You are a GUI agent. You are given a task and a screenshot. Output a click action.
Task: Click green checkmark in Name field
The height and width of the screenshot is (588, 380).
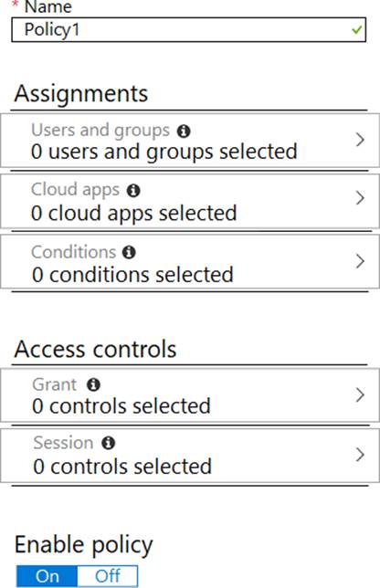pyautogui.click(x=357, y=29)
